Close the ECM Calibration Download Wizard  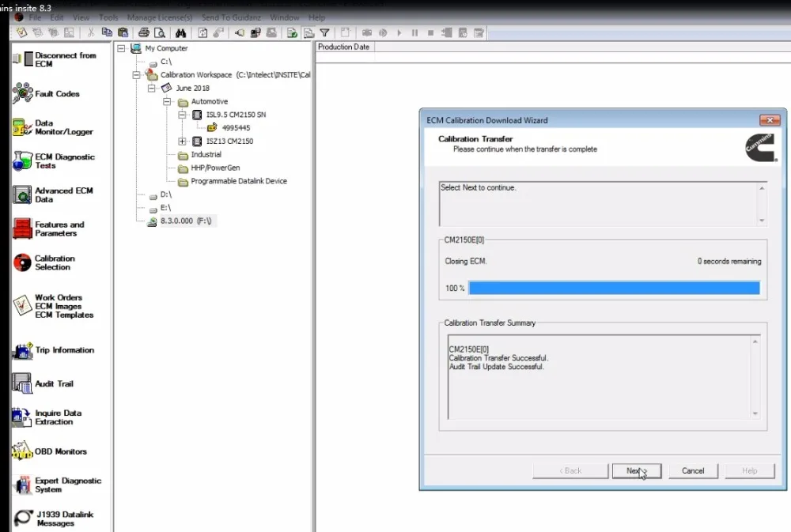(x=770, y=120)
